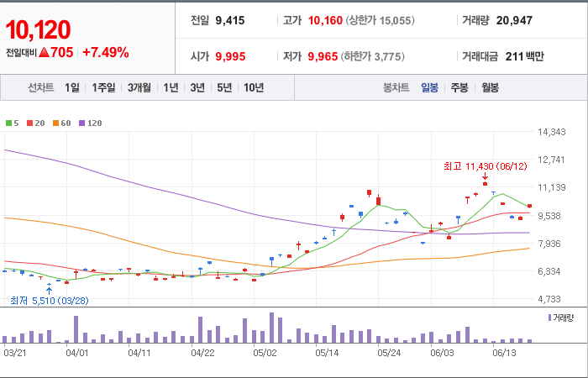Click the tallest volume bar after 05/02
Screen dimensions: 588x378
click(x=271, y=328)
